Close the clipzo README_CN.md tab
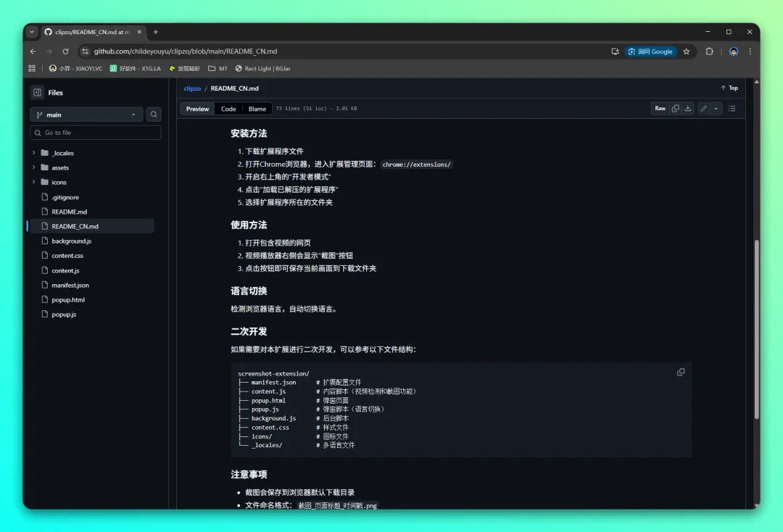The height and width of the screenshot is (532, 783). (139, 32)
